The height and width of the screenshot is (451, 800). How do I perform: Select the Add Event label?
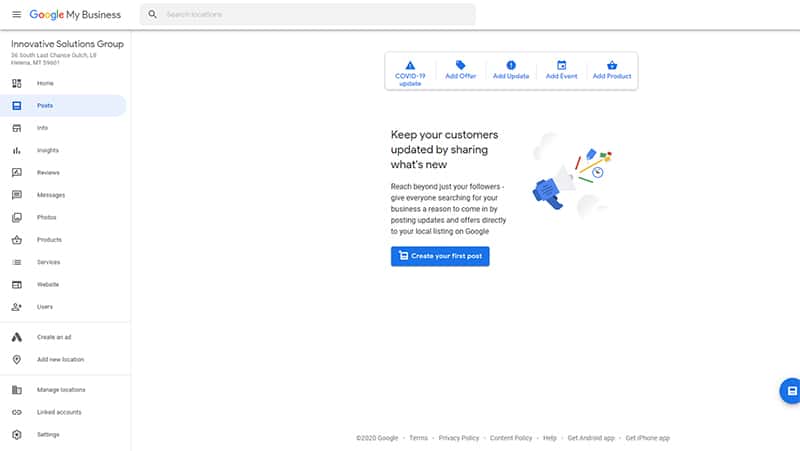[561, 76]
